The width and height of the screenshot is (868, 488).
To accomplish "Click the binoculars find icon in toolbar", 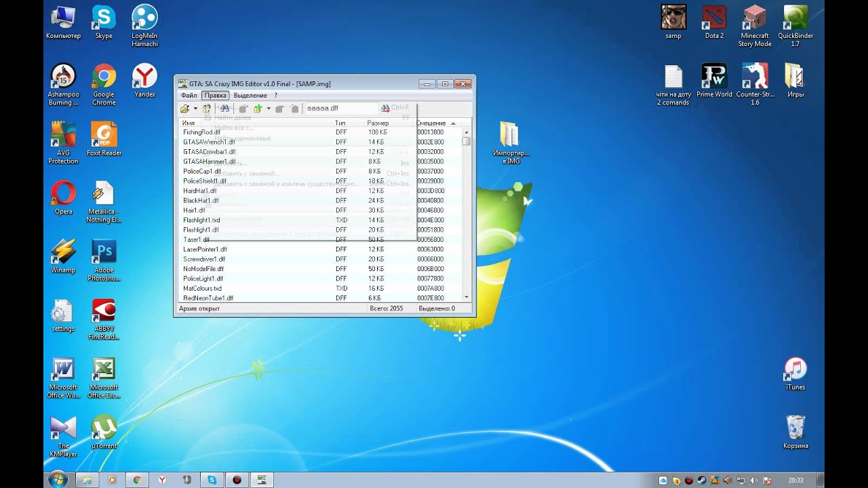I will click(224, 108).
